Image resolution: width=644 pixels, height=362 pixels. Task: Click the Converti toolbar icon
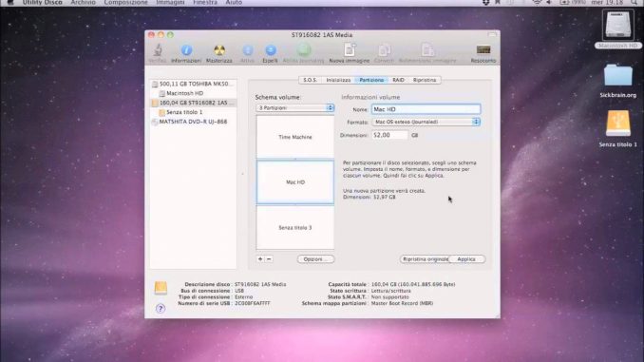(x=384, y=50)
